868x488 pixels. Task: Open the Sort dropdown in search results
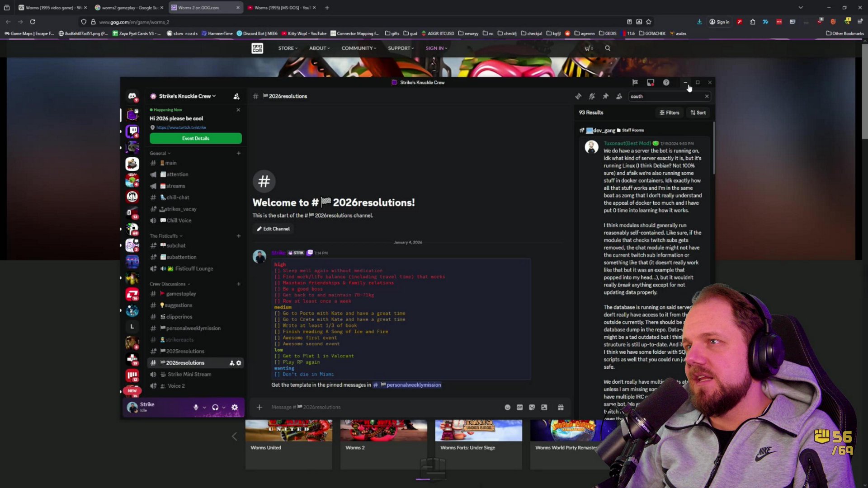tap(698, 113)
